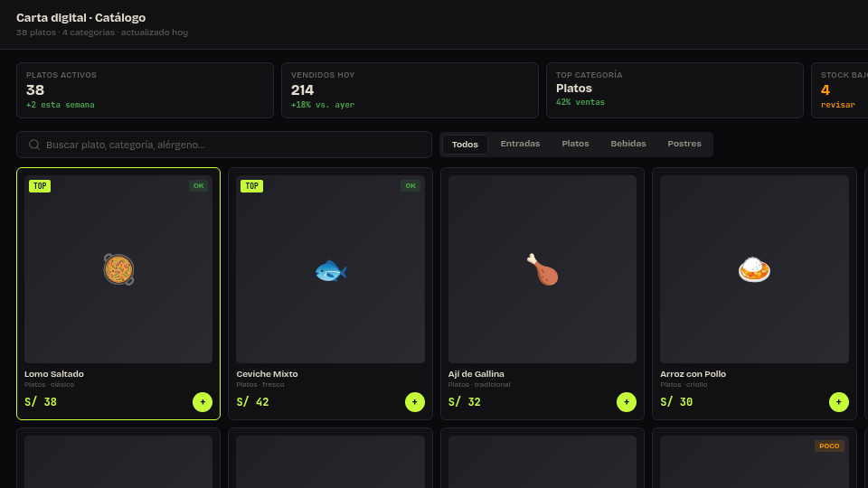
Task: Click the S/ 42 price
Action: tap(252, 402)
